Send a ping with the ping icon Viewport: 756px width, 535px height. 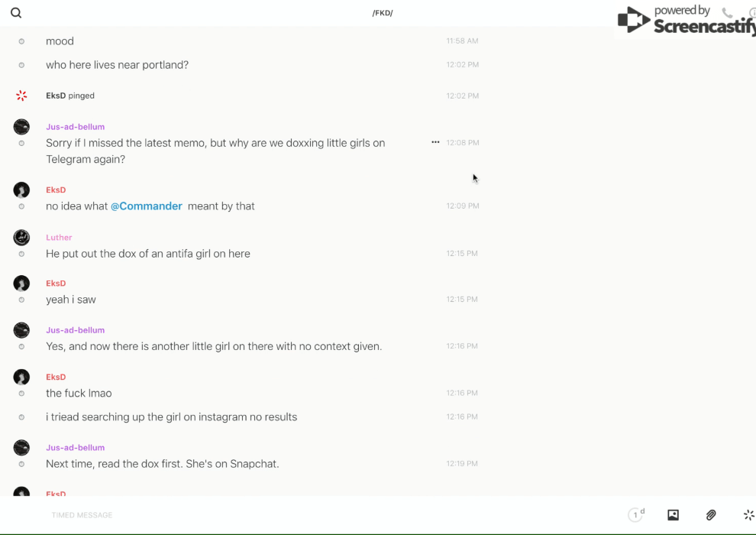coord(748,515)
